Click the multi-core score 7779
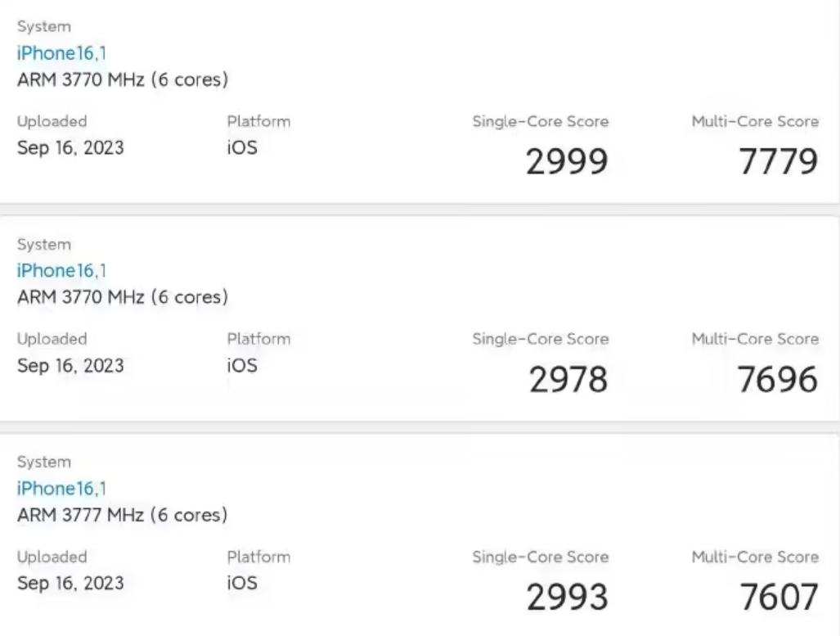Image resolution: width=840 pixels, height=636 pixels. click(x=779, y=161)
